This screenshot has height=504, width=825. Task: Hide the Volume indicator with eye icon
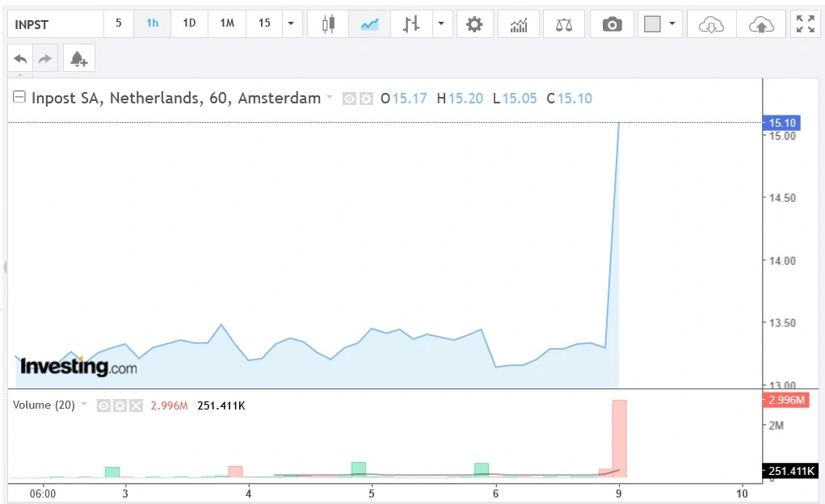click(103, 405)
